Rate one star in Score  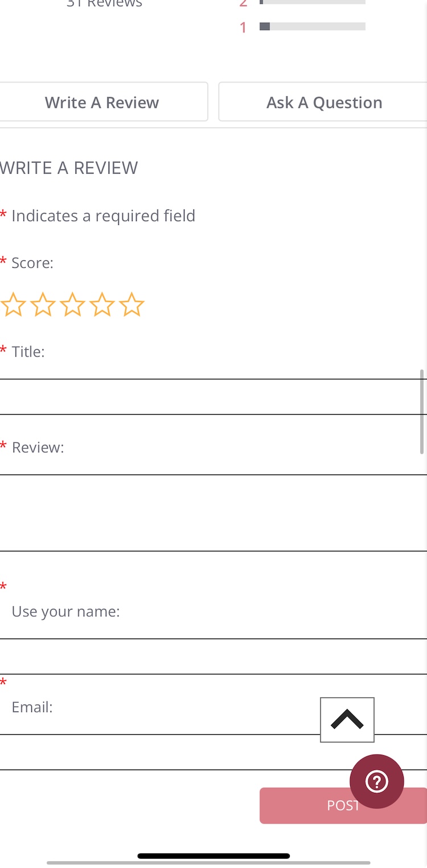click(13, 305)
